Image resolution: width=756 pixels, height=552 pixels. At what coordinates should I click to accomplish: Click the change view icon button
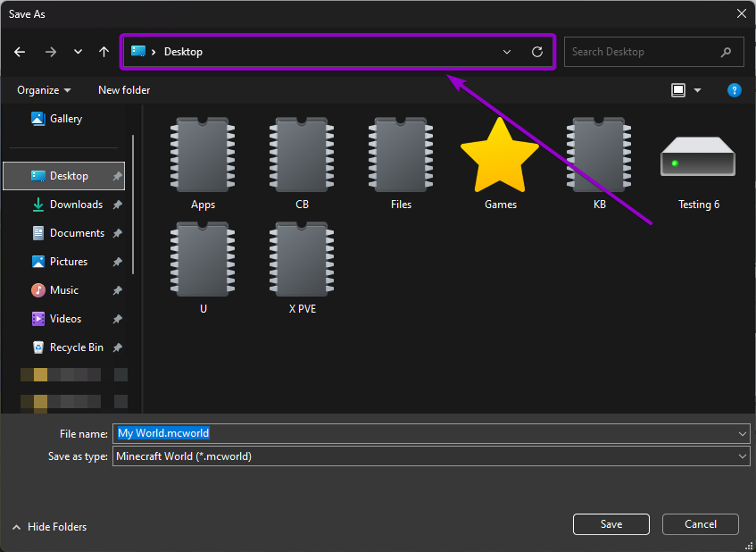tap(678, 90)
